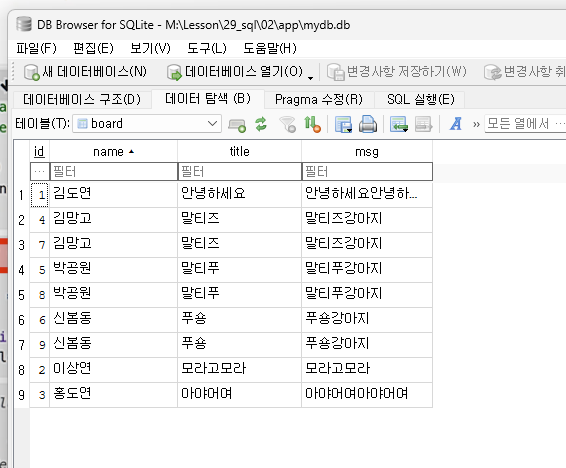Viewport: 566px width, 468px height.
Task: Click the refresh table data icon
Action: [261, 124]
